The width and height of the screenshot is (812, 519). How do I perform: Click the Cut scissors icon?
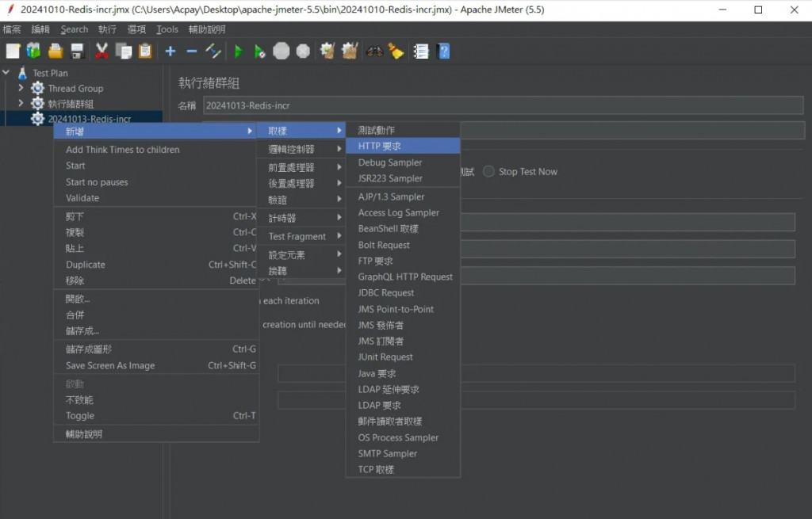tap(101, 52)
